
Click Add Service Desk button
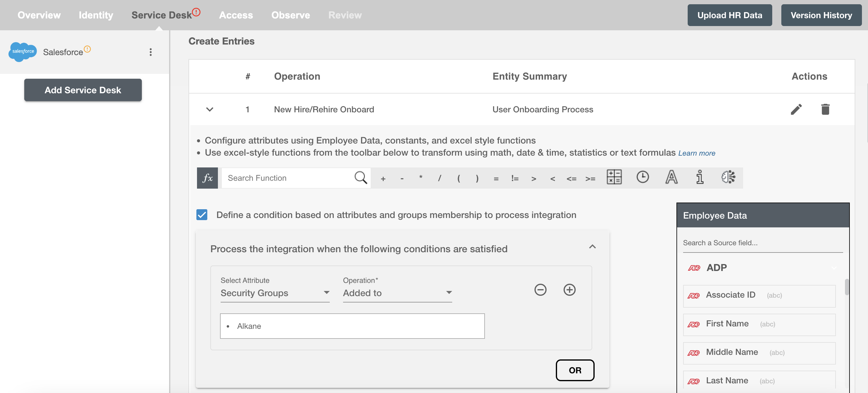(83, 90)
